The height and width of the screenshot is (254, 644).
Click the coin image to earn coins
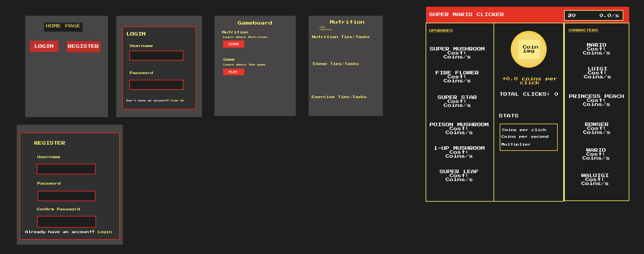coord(529,49)
